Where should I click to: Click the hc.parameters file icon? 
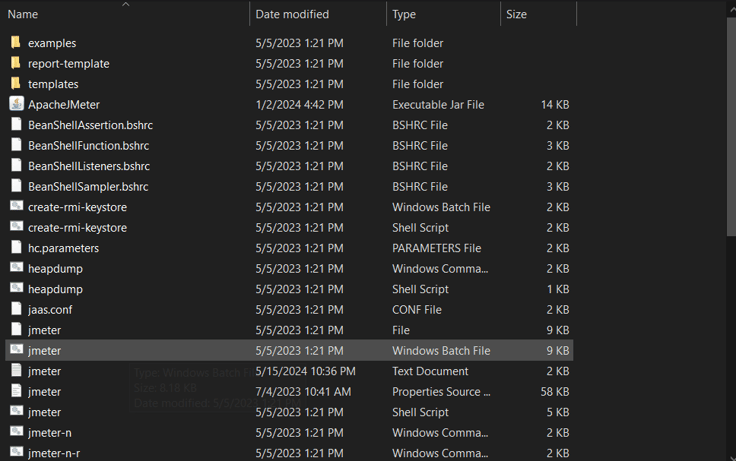[16, 248]
